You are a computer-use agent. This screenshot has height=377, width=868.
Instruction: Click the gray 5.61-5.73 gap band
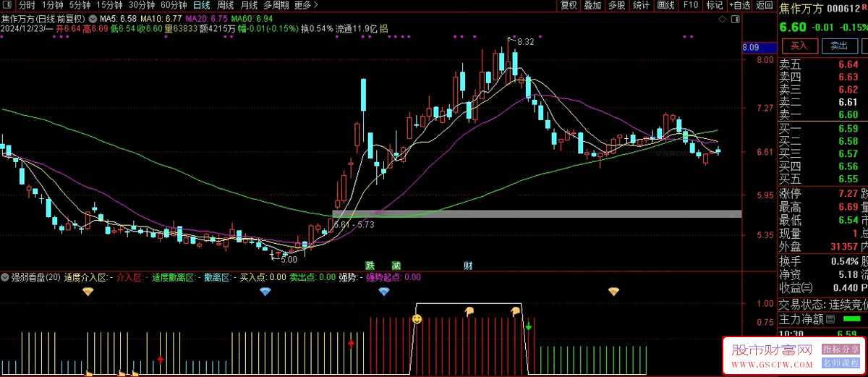[x=537, y=214]
